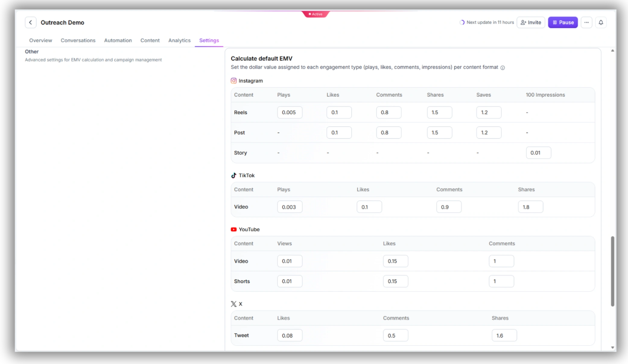Edit Instagram Reels Plays value
628x364 pixels.
(x=290, y=112)
